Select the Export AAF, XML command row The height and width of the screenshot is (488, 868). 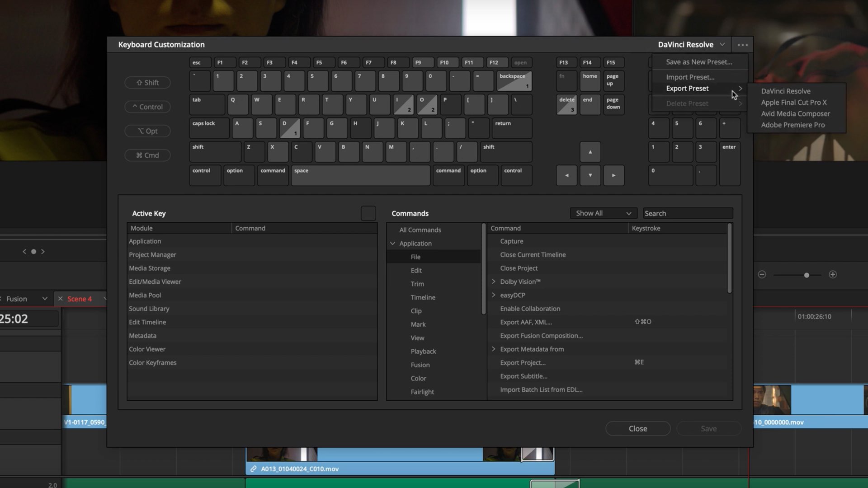pos(608,322)
